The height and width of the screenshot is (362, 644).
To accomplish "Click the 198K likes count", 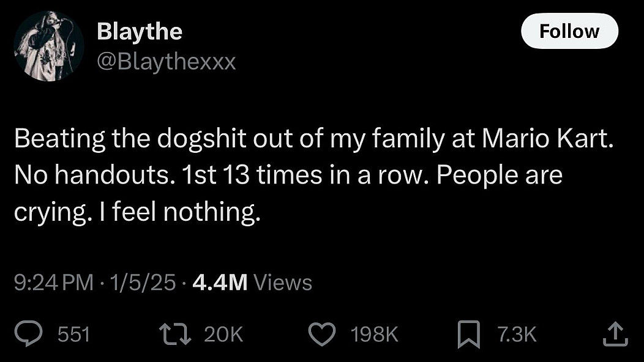I will tap(374, 334).
